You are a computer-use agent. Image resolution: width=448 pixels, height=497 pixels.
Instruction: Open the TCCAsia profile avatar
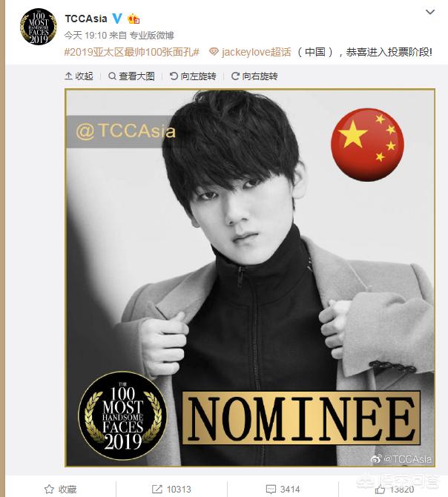(x=39, y=27)
